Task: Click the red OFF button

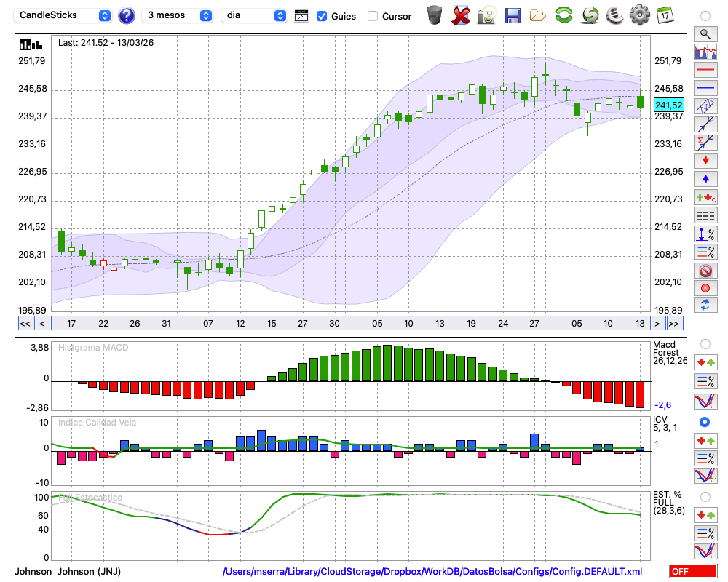Action: tap(693, 572)
